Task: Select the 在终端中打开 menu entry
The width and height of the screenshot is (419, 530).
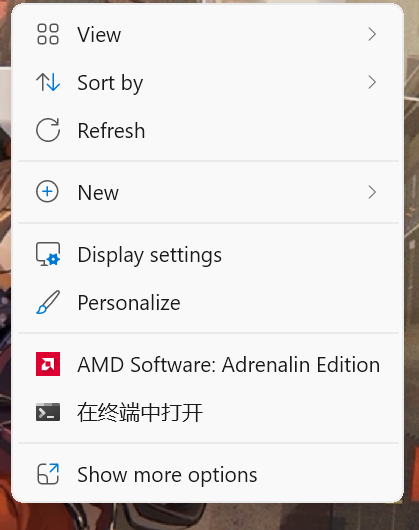Action: coord(208,412)
